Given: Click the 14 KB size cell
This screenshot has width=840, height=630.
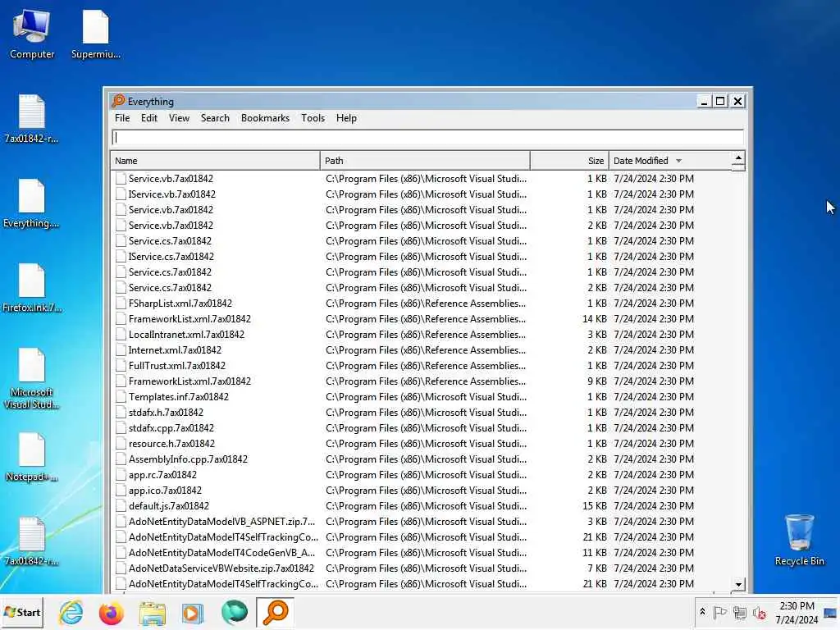Looking at the screenshot, I should pyautogui.click(x=595, y=319).
